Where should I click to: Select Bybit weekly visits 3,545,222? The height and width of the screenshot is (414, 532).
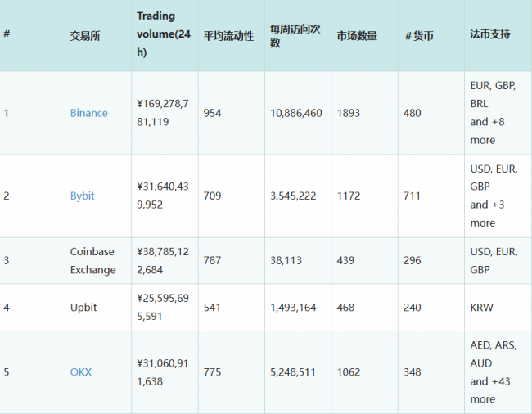point(293,196)
